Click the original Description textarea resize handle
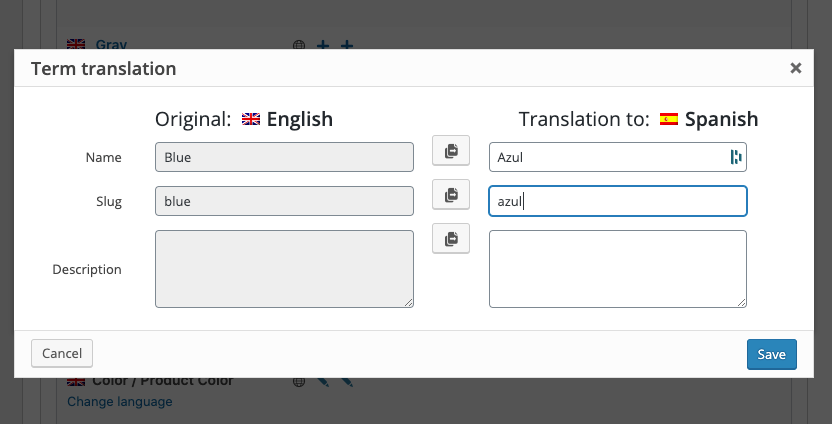This screenshot has width=832, height=424. click(x=409, y=303)
